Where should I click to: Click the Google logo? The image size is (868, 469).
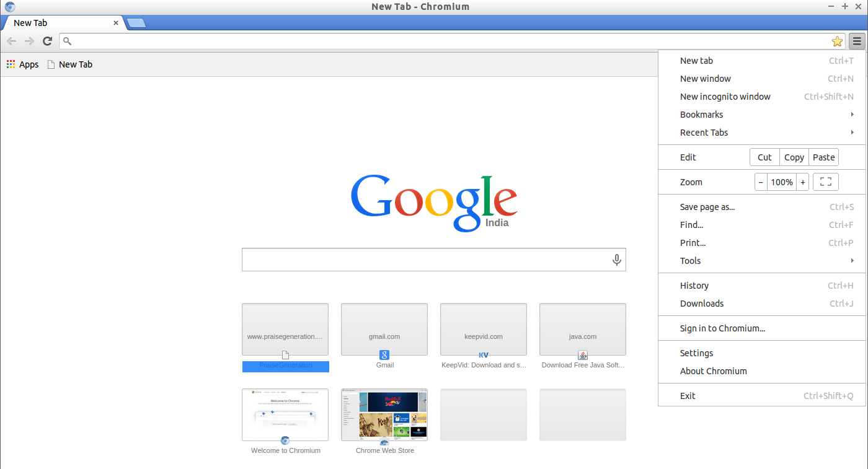coord(434,202)
